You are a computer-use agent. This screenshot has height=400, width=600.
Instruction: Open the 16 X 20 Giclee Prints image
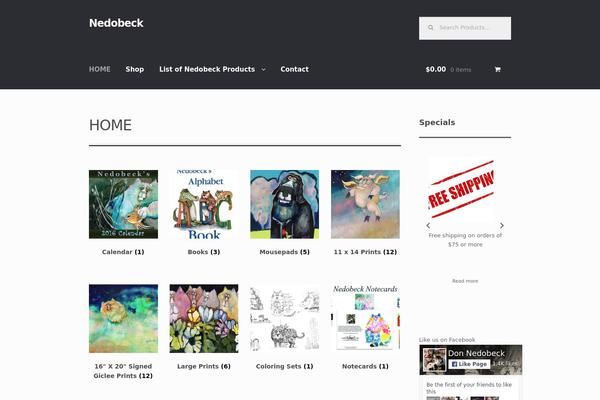tap(123, 318)
